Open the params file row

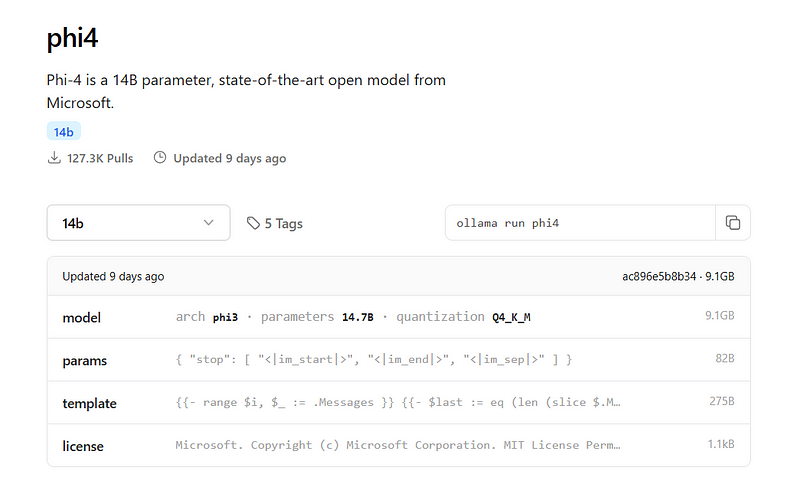(398, 360)
